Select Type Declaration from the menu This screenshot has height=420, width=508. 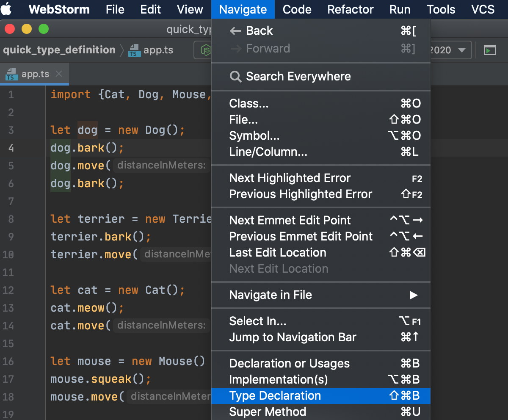pos(275,396)
